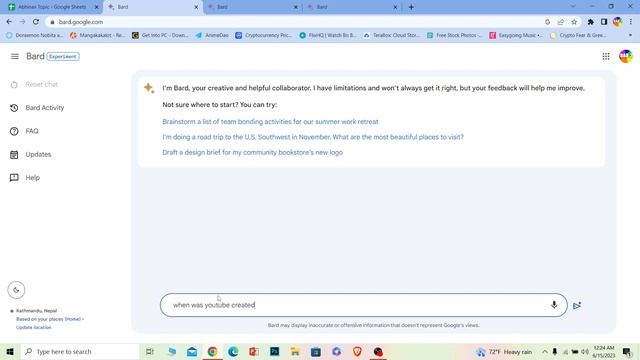Open Brave browser from the taskbar
This screenshot has width=640, height=360.
(357, 351)
